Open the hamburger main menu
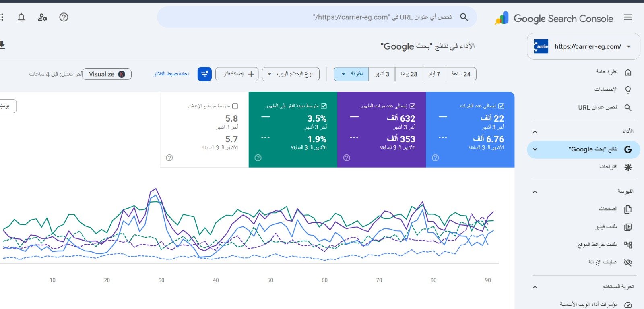Image resolution: width=644 pixels, height=309 pixels. (x=628, y=17)
